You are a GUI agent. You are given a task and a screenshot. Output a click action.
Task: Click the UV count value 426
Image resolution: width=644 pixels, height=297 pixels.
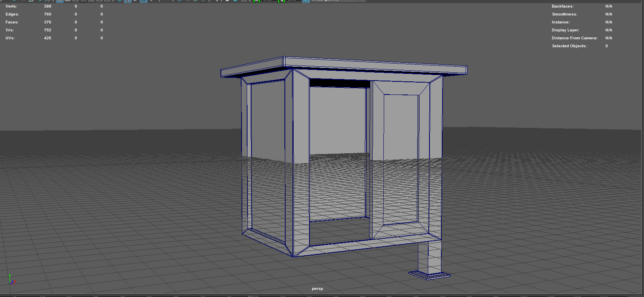click(48, 38)
